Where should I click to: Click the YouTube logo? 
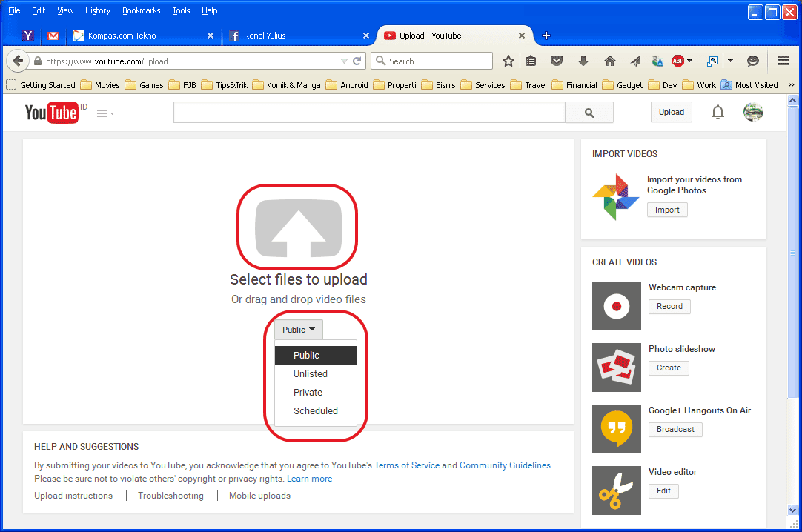pyautogui.click(x=52, y=113)
